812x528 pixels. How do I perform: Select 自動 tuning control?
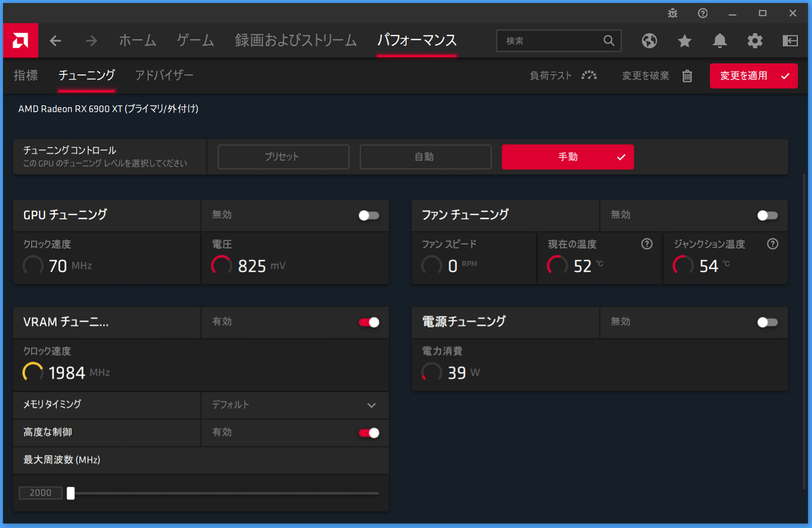tap(426, 157)
